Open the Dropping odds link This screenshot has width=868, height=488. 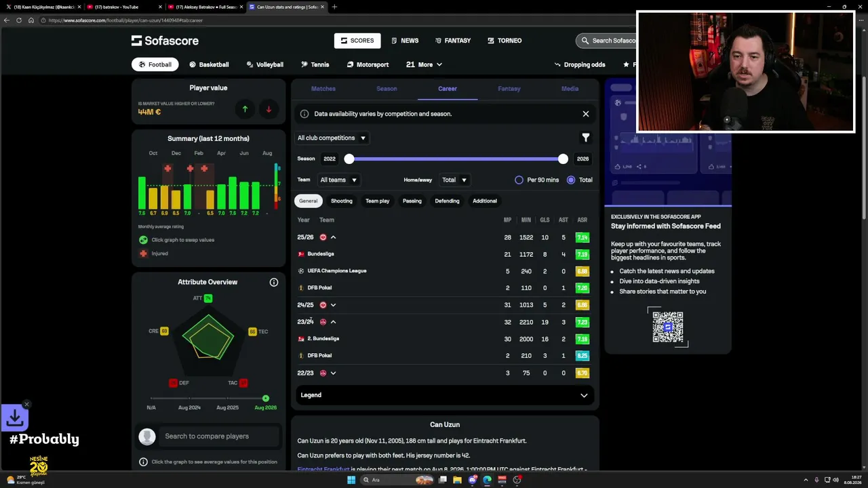580,64
